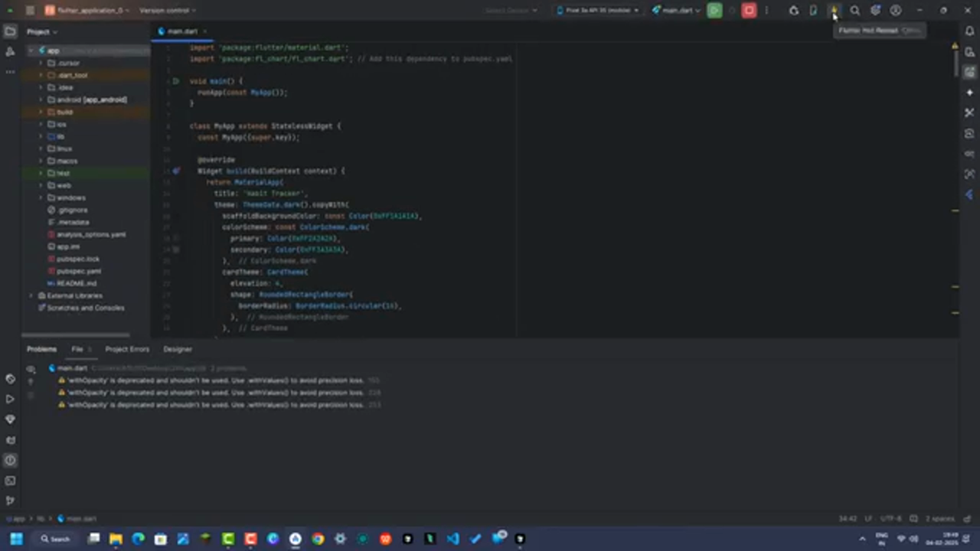This screenshot has width=980, height=551.
Task: Select the last withOpacity deprecated warning row
Action: (x=219, y=405)
